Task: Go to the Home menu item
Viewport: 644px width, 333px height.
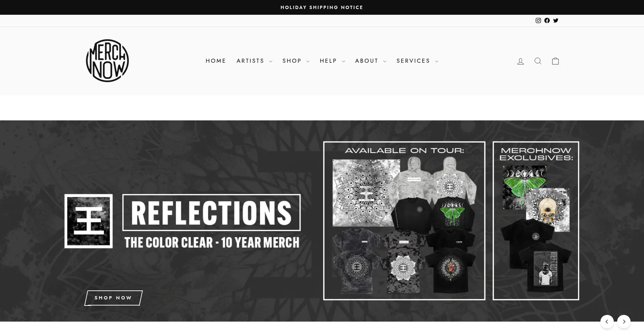Action: pyautogui.click(x=216, y=61)
